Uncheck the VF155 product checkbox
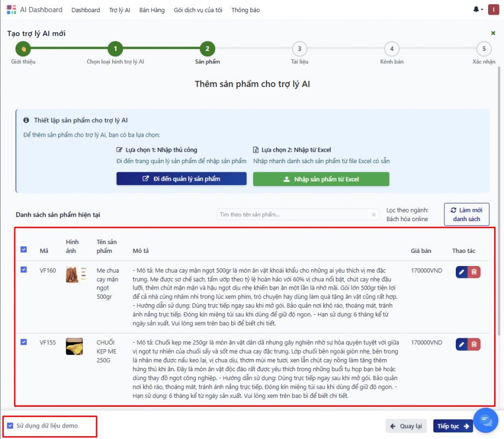504x439 pixels. [x=24, y=342]
